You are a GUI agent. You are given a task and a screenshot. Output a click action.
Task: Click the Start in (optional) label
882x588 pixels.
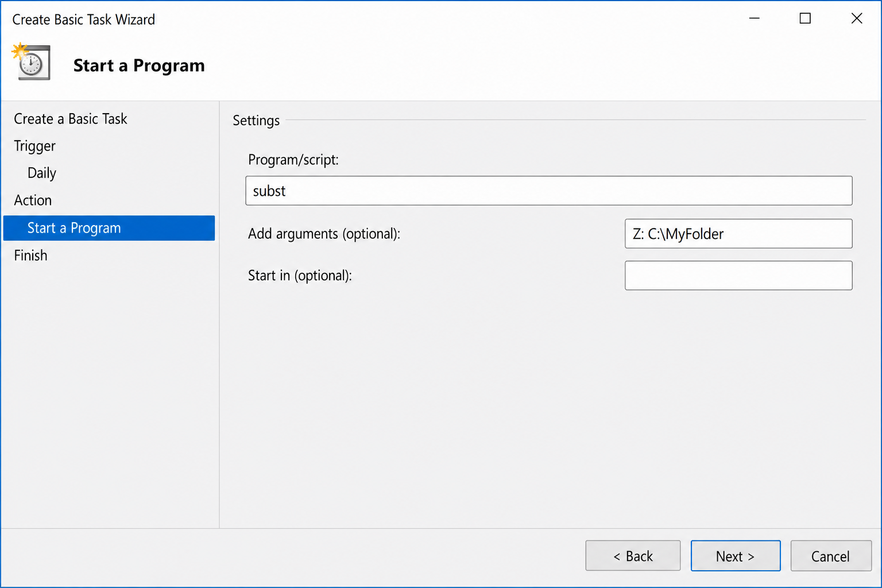click(300, 276)
